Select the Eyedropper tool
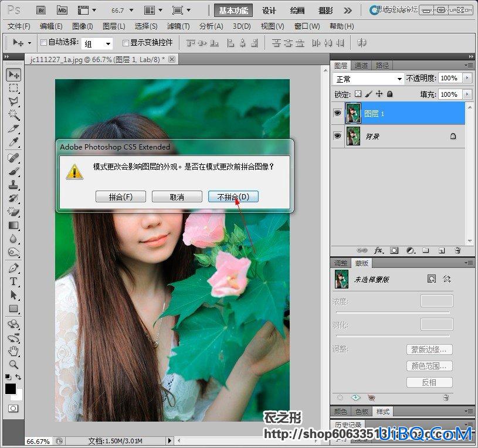The height and width of the screenshot is (448, 478). coord(13,142)
